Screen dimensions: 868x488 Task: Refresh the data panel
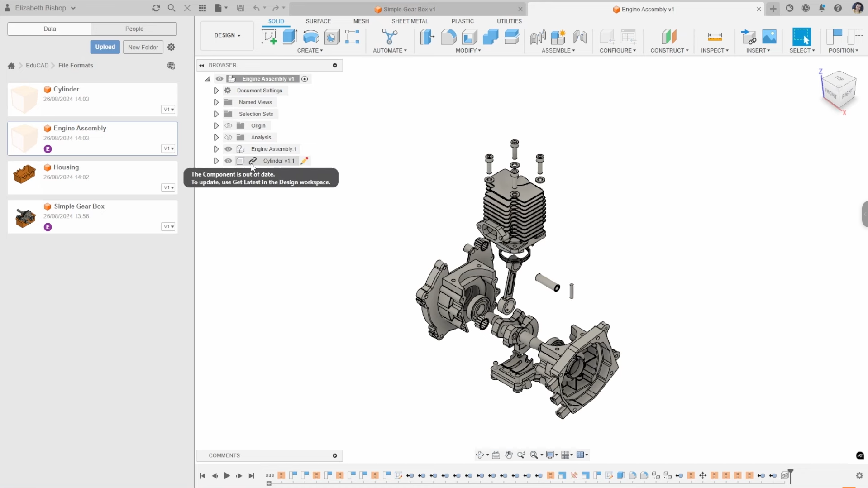tap(156, 8)
